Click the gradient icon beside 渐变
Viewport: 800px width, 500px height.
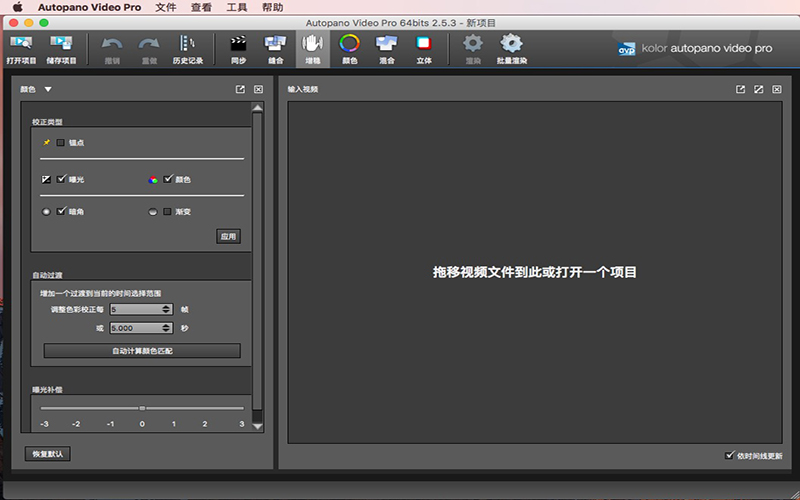click(153, 212)
